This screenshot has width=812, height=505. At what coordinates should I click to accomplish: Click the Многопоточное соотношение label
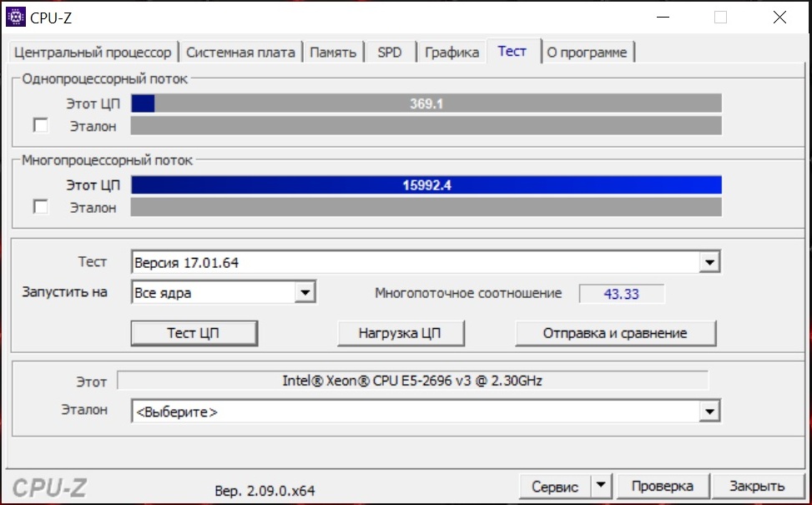[468, 293]
